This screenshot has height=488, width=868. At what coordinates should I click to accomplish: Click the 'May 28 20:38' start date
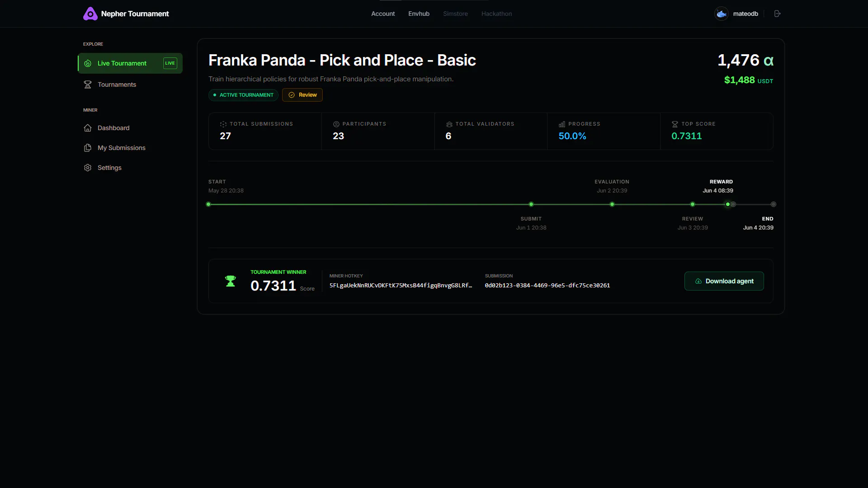[226, 191]
